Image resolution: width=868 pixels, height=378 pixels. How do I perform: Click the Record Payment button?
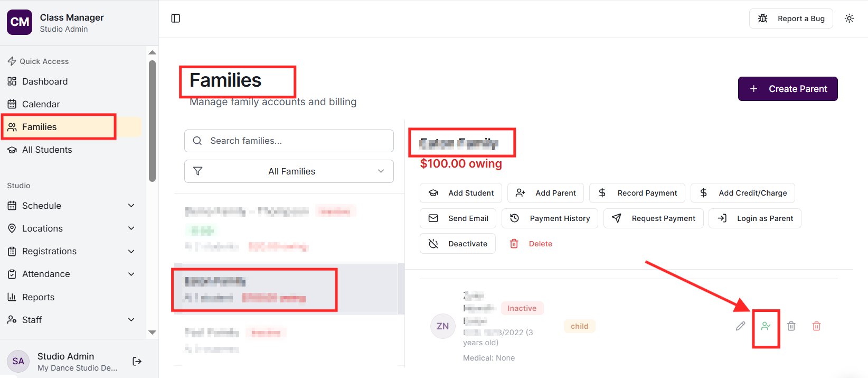click(x=637, y=193)
